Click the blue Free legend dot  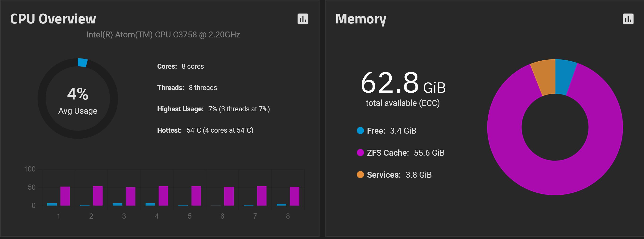[x=360, y=131]
